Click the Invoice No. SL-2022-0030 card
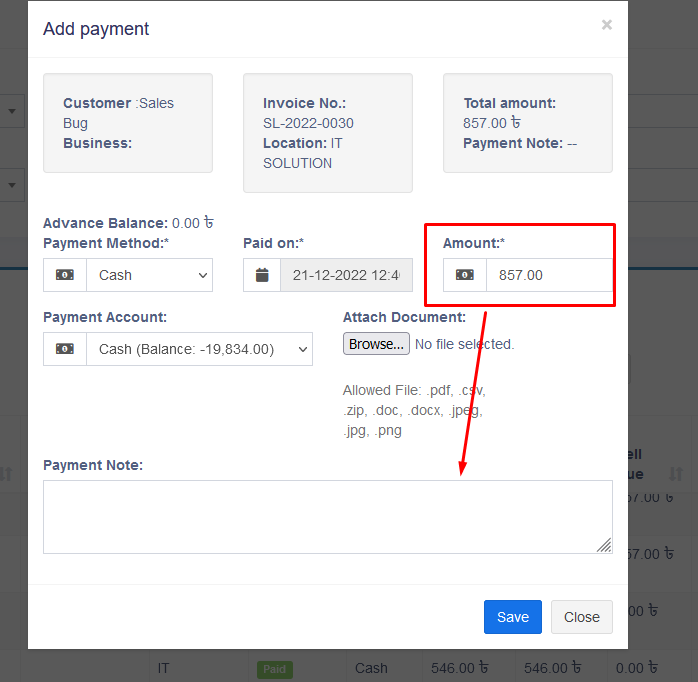The height and width of the screenshot is (682, 698). (328, 133)
